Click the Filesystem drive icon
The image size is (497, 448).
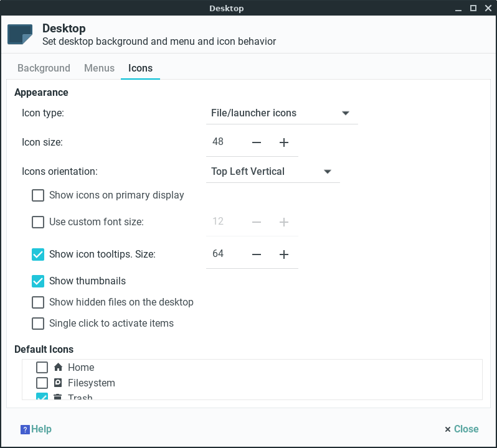59,383
